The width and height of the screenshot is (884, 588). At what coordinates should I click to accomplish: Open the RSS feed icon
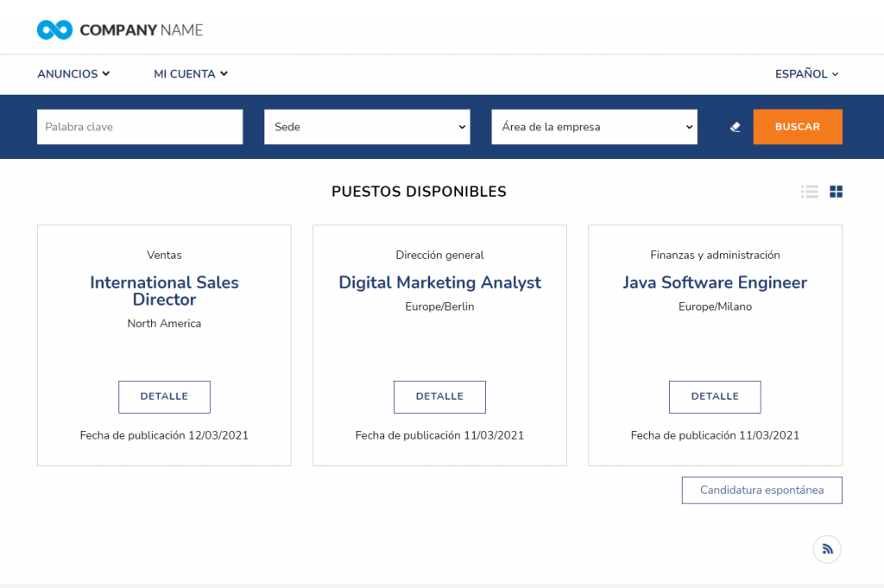tap(827, 549)
